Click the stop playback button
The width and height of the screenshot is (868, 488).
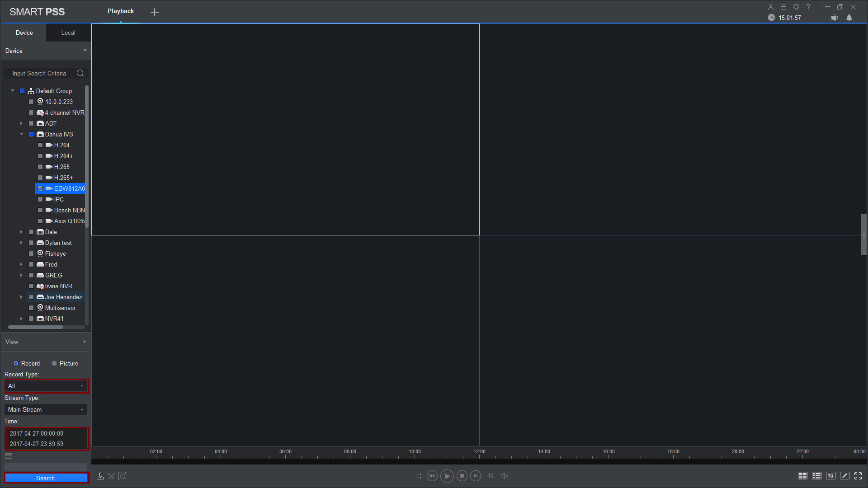pos(462,476)
